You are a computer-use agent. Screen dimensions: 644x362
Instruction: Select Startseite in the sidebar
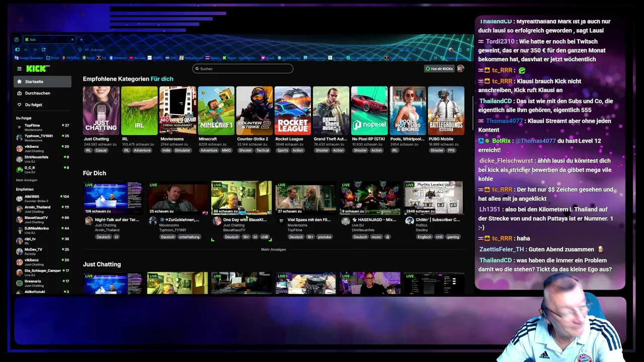(x=43, y=81)
